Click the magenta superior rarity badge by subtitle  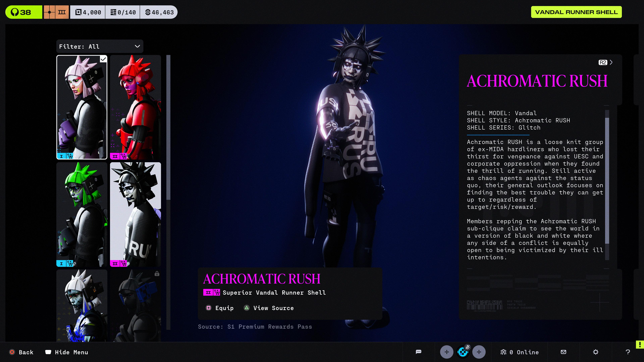pyautogui.click(x=211, y=292)
